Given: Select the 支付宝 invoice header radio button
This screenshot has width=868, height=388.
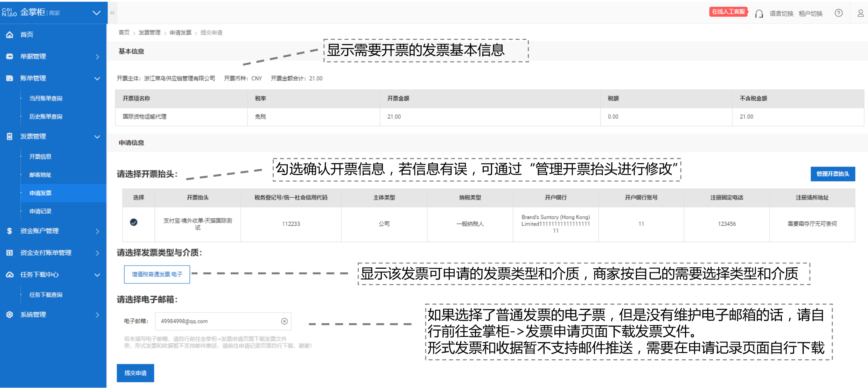Looking at the screenshot, I should point(134,222).
